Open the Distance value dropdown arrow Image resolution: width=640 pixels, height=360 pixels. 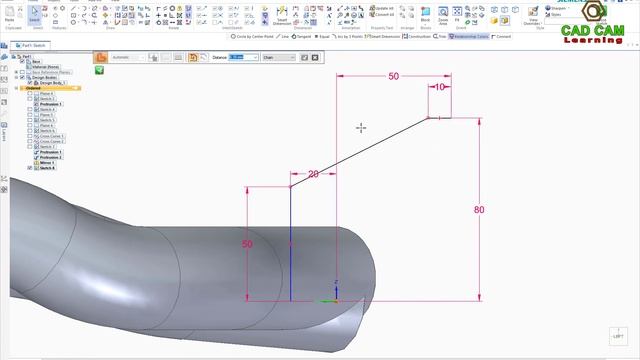255,58
